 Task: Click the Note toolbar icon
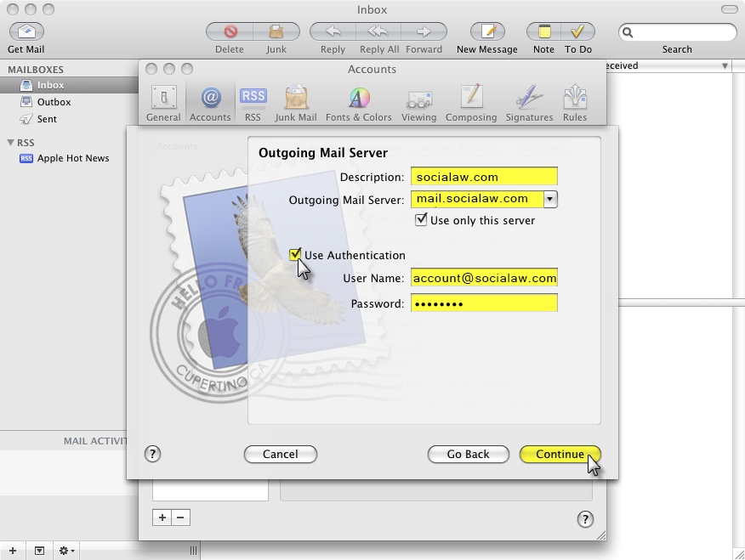tap(544, 31)
